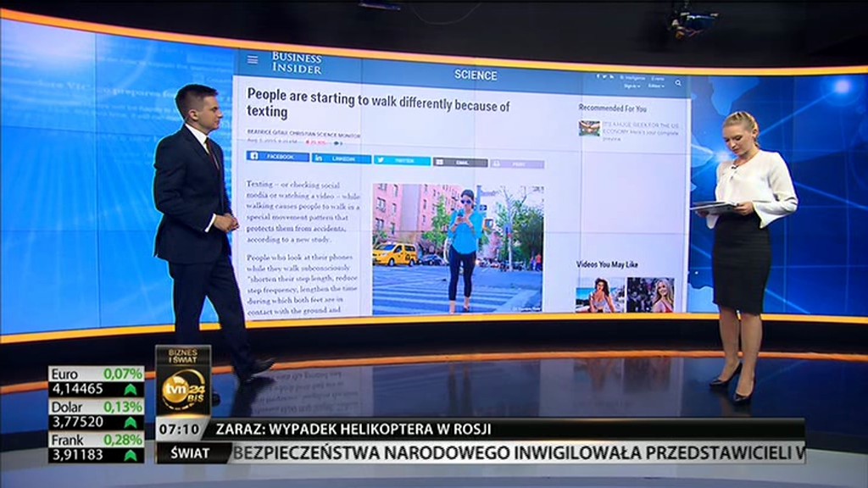
Task: Share the article via the Facebook button
Action: tap(278, 157)
